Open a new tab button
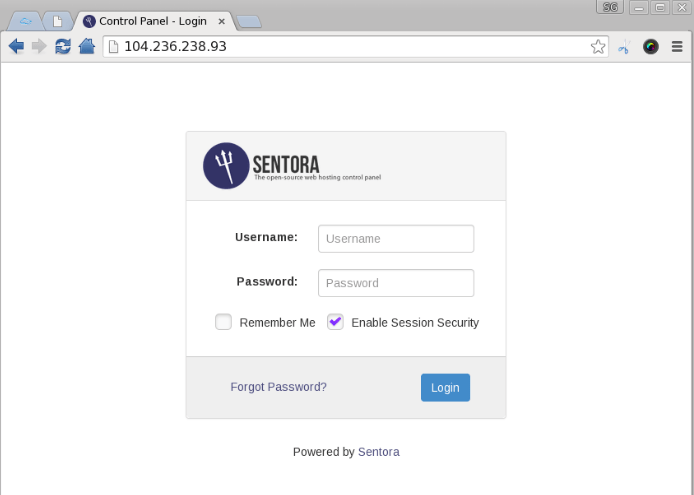Screen dimensions: 694x495 click(249, 21)
